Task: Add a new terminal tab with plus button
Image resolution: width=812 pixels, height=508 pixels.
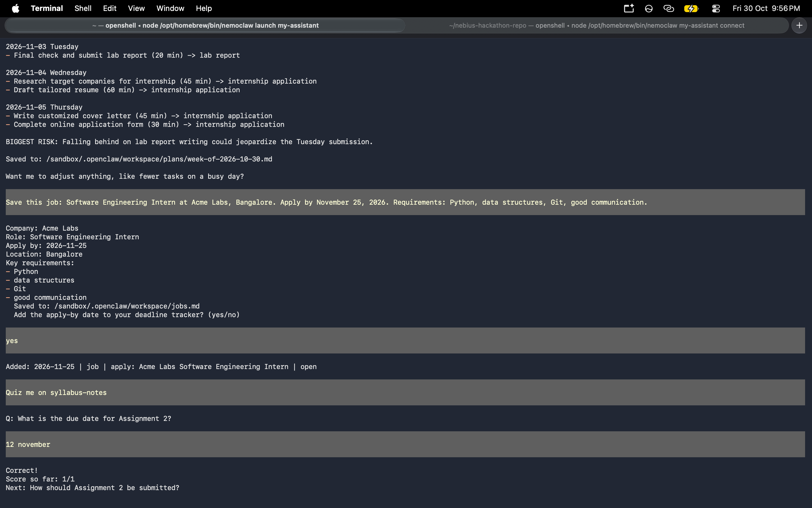Action: point(799,26)
